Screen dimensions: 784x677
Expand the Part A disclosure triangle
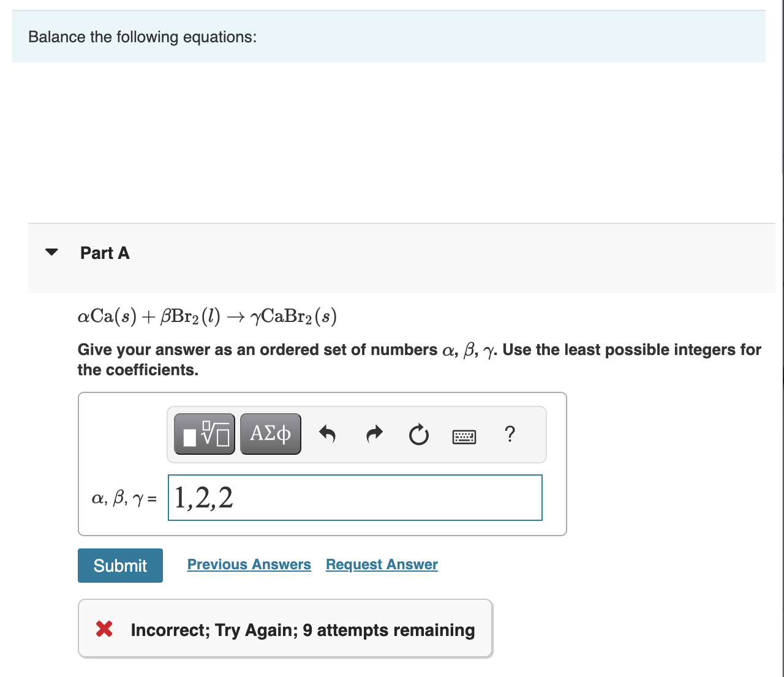[51, 252]
